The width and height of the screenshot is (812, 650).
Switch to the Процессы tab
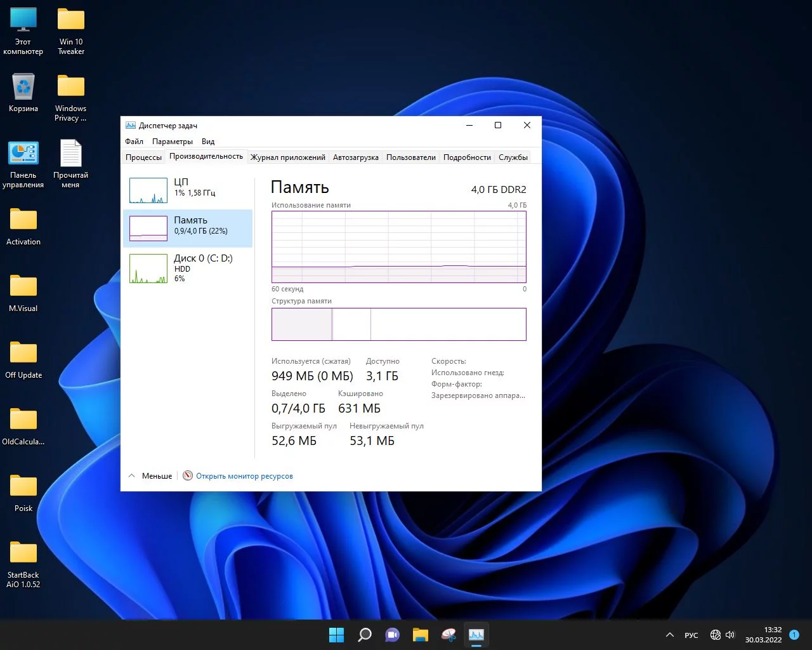(143, 157)
